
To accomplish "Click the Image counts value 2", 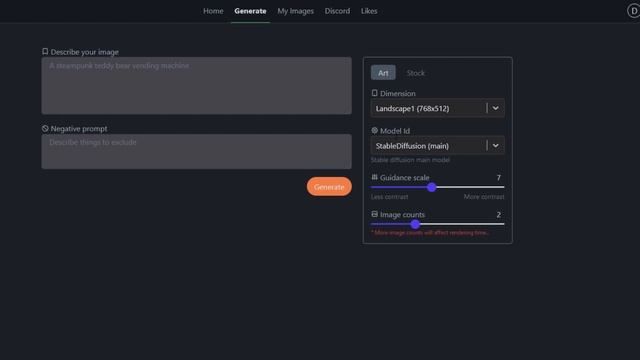I will click(498, 215).
